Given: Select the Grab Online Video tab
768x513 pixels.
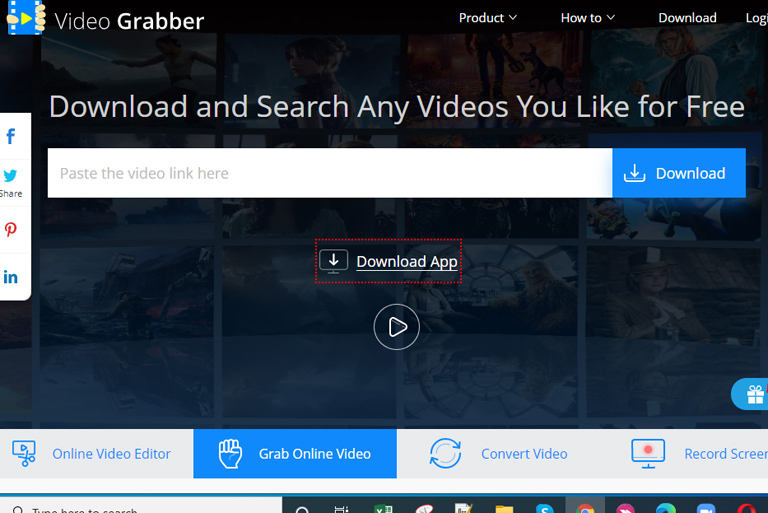Looking at the screenshot, I should pyautogui.click(x=295, y=454).
